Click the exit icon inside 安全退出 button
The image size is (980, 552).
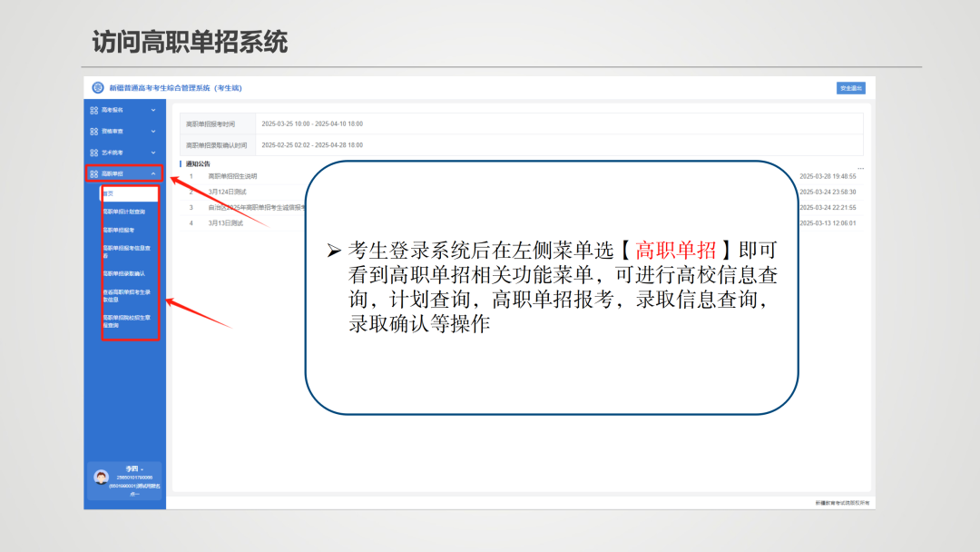click(842, 87)
